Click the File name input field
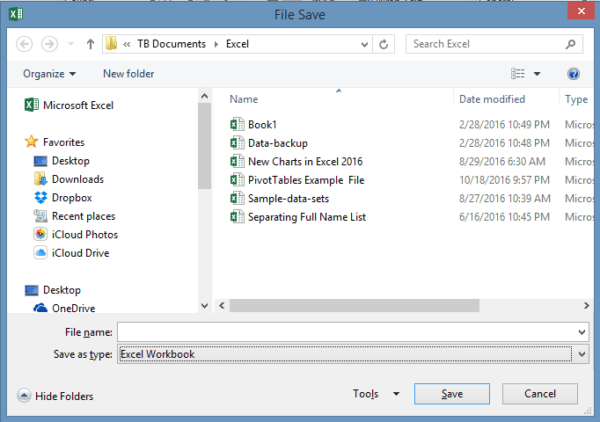600x422 pixels. (x=353, y=332)
